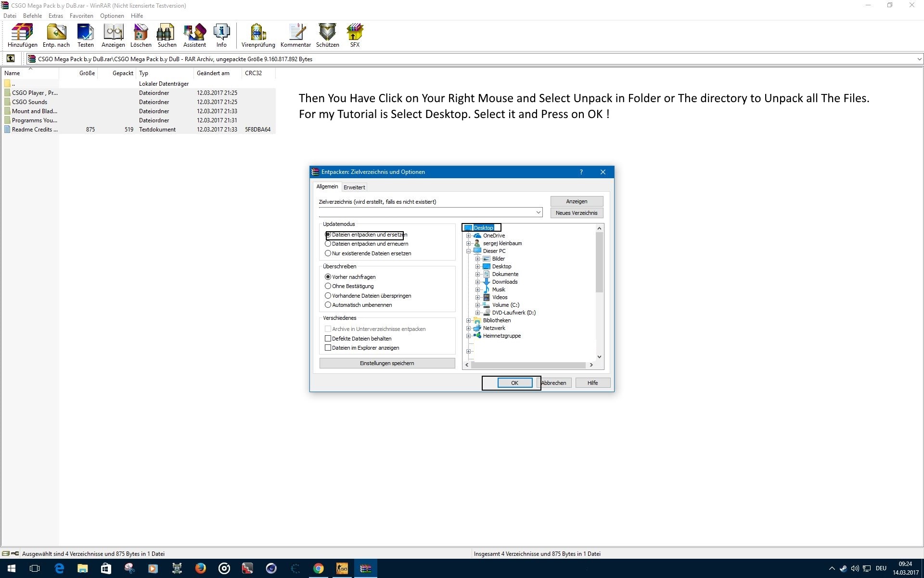Click the Kommentar toolbar icon
This screenshot has height=578, width=924.
[x=295, y=36]
